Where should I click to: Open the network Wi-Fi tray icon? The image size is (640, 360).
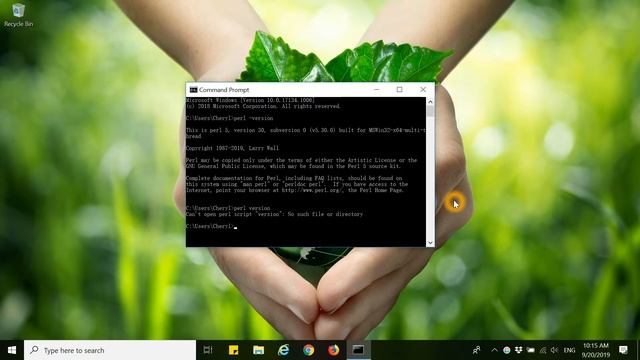tap(542, 350)
